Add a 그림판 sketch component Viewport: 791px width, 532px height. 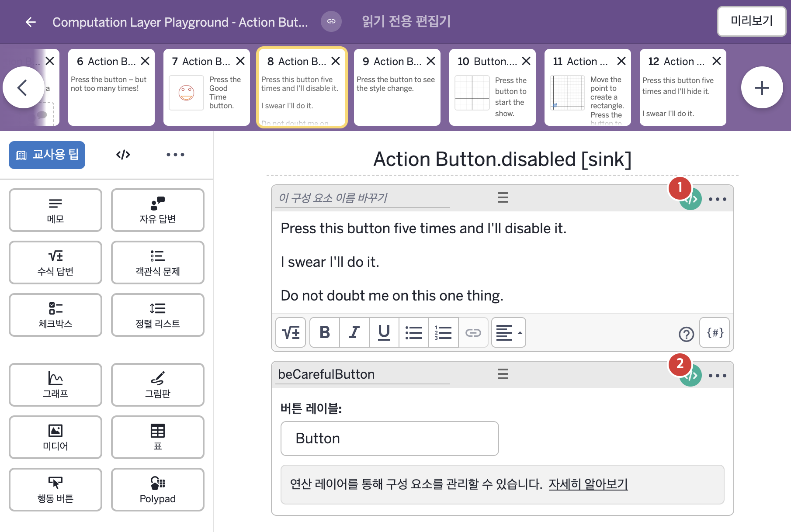tap(158, 385)
